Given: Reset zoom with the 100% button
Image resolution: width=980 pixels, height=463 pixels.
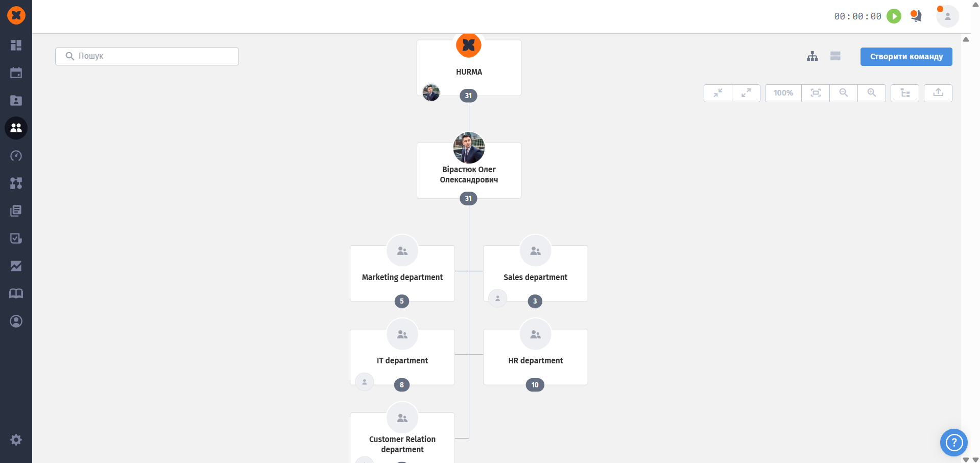Looking at the screenshot, I should click(783, 93).
